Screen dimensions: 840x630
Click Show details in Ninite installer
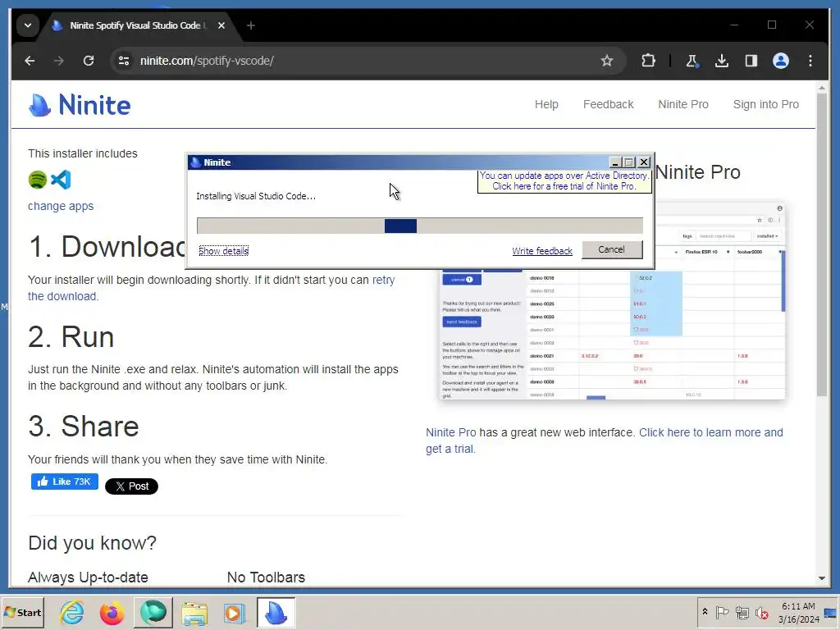point(223,251)
